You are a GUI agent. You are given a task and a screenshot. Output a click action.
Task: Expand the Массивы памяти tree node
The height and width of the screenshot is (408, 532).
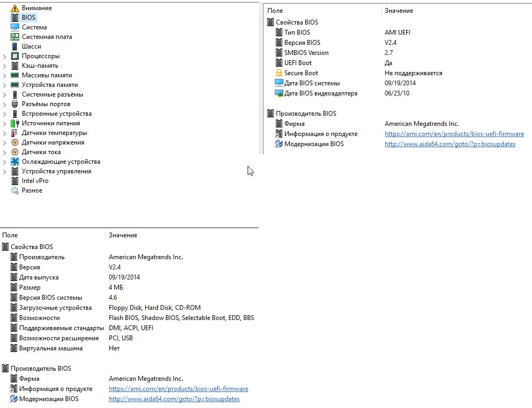[4, 76]
